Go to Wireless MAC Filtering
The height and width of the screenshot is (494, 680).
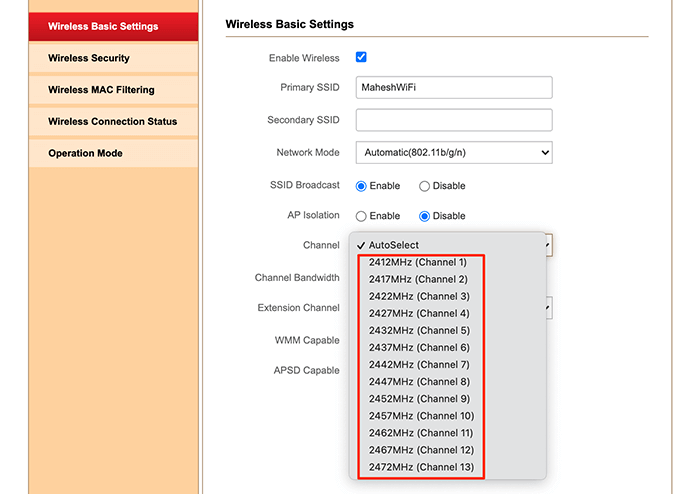(101, 90)
